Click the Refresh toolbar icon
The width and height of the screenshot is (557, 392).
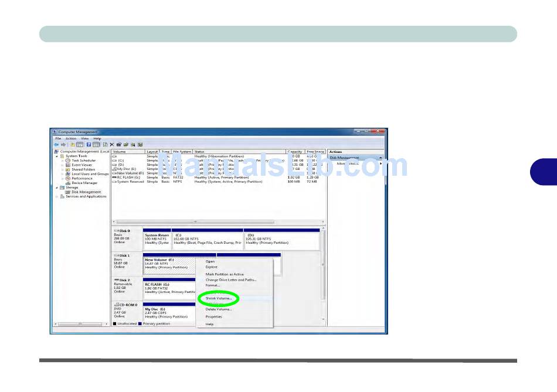tap(105, 145)
